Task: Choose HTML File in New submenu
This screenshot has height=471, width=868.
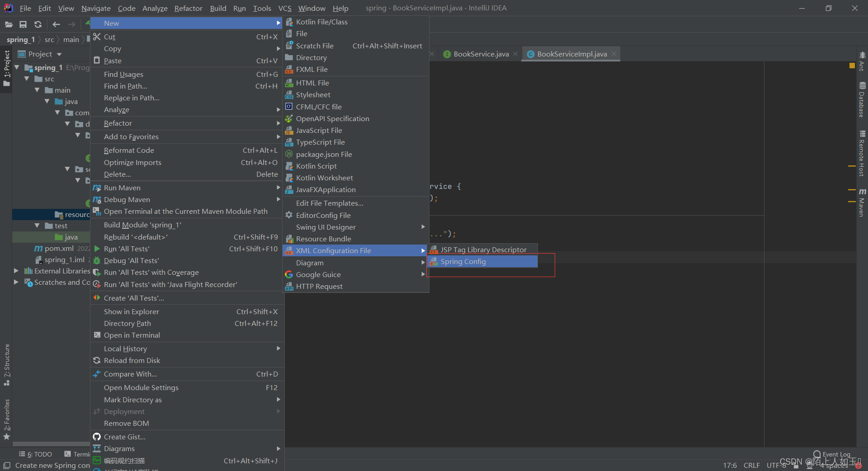Action: pos(356,83)
